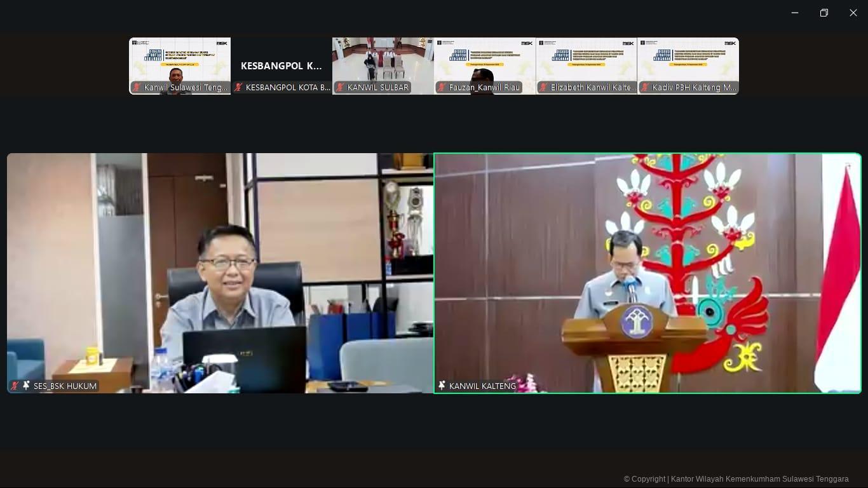Viewport: 868px width, 488px height.
Task: Click the large 'KESBANGPOL K...' tile text
Action: click(x=281, y=65)
